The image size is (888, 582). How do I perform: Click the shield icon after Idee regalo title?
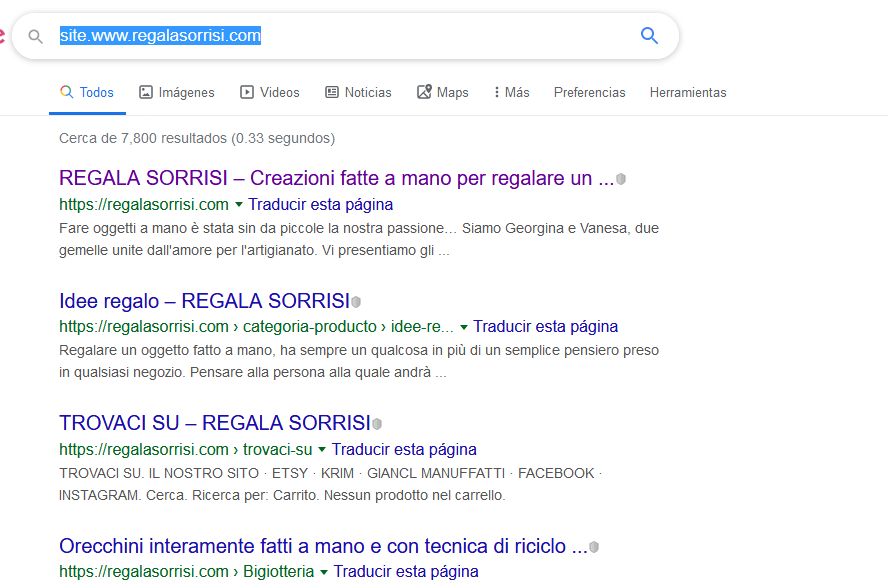click(356, 302)
